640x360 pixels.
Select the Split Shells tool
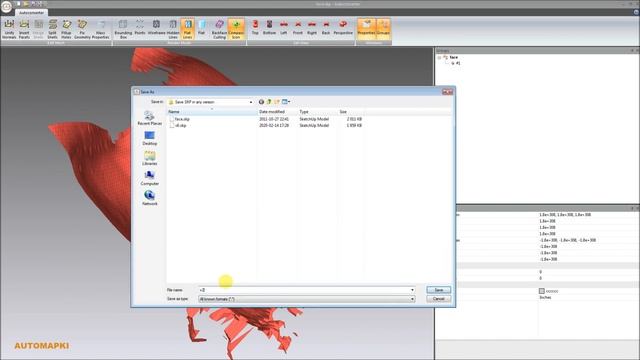point(53,29)
